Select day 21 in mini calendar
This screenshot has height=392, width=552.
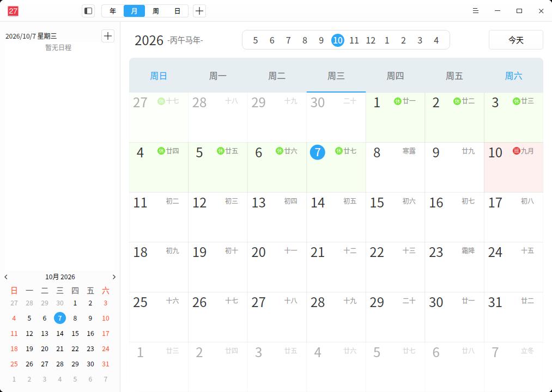[60, 349]
